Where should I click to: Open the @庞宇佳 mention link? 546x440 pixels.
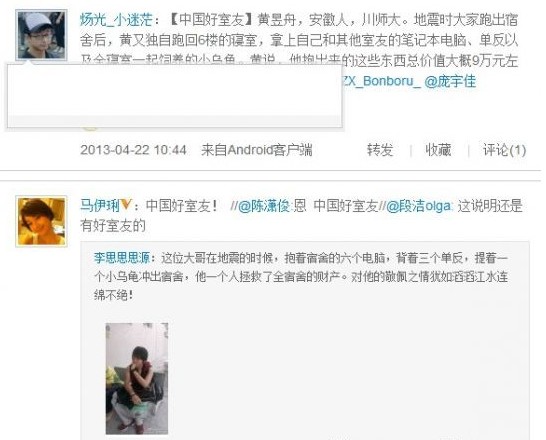[x=450, y=81]
